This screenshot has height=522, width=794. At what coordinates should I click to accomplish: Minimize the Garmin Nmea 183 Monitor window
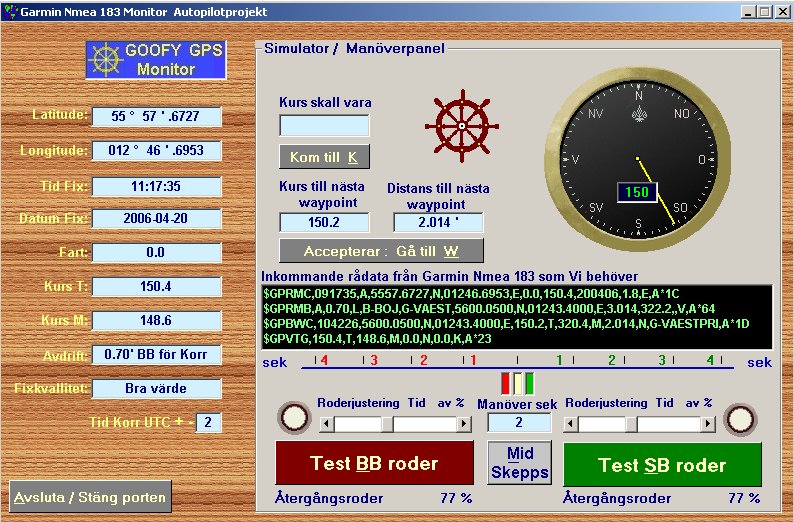click(x=748, y=12)
